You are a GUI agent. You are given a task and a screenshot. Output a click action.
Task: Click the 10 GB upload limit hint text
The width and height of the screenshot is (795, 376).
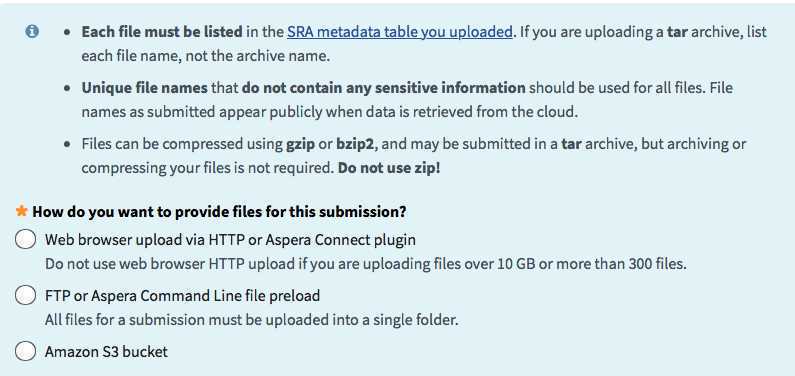pyautogui.click(x=366, y=264)
